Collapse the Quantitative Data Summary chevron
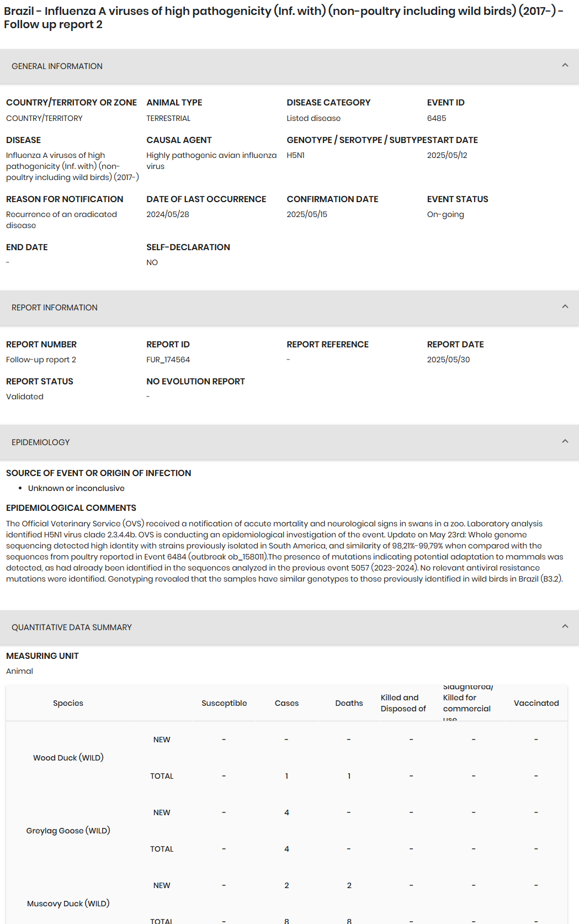 (x=565, y=626)
